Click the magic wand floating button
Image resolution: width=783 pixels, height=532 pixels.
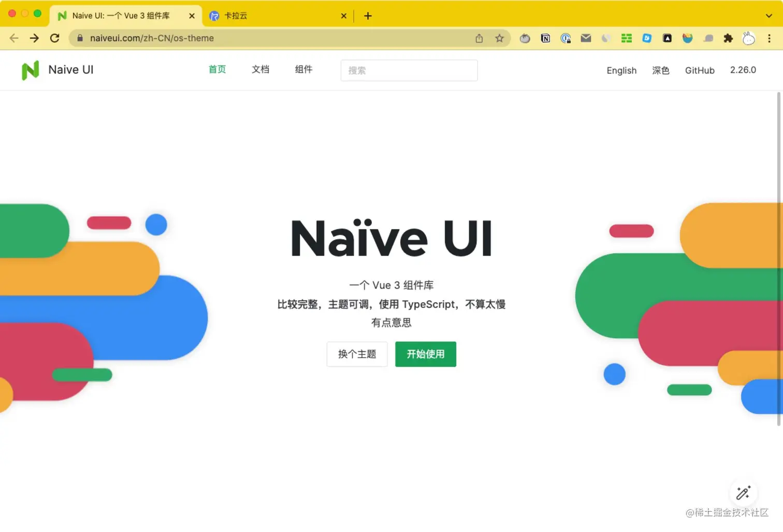(743, 493)
